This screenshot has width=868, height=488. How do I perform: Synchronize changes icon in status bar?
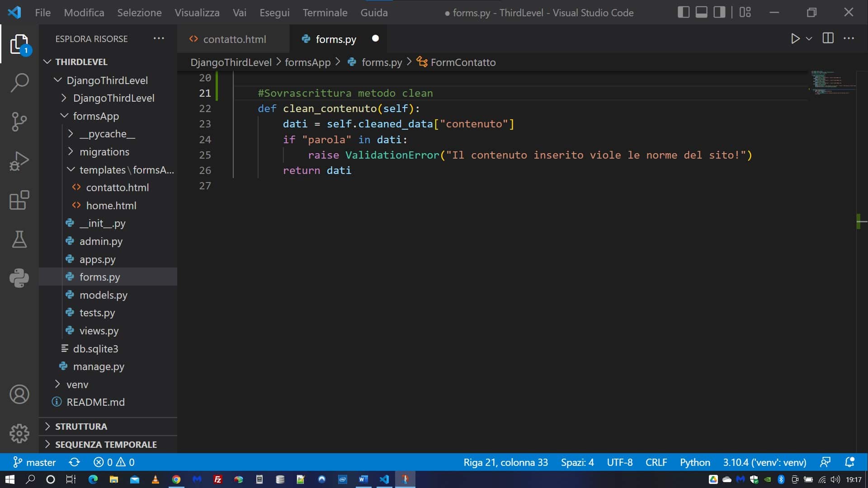point(75,462)
